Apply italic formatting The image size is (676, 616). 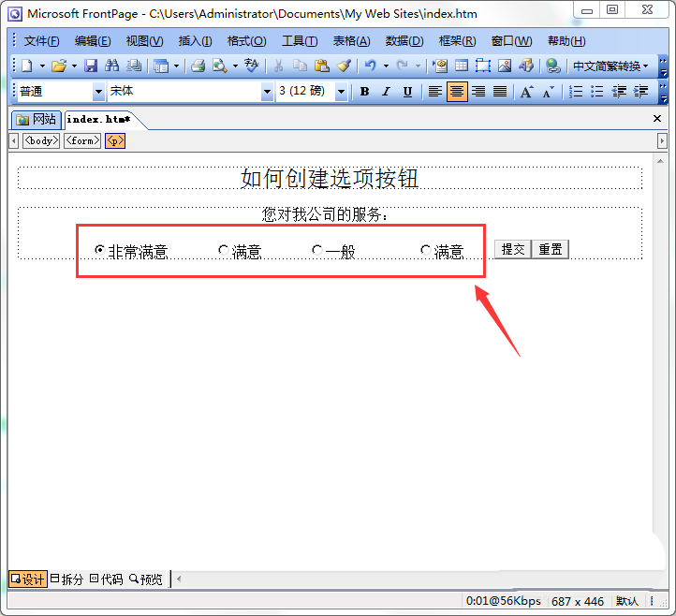point(387,92)
